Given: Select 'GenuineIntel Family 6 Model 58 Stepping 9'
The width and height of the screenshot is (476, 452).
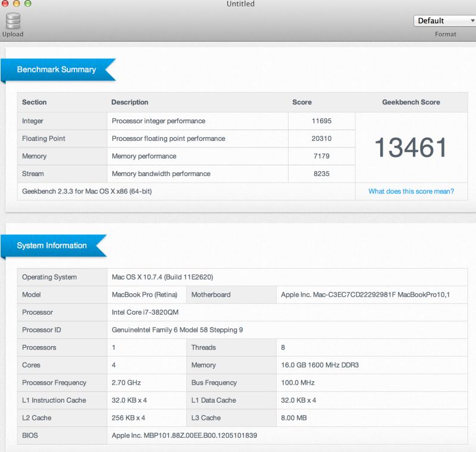Looking at the screenshot, I should [177, 329].
